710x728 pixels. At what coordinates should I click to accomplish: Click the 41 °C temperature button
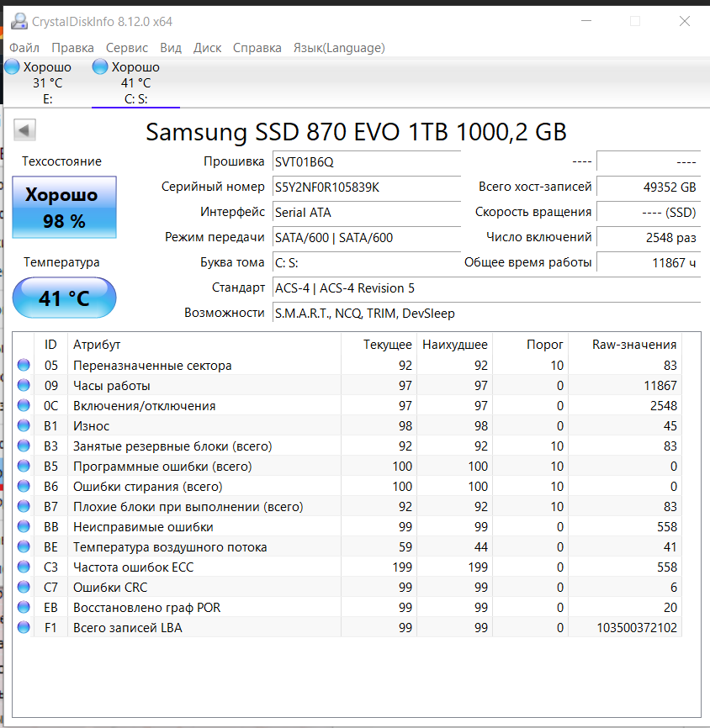point(64,298)
